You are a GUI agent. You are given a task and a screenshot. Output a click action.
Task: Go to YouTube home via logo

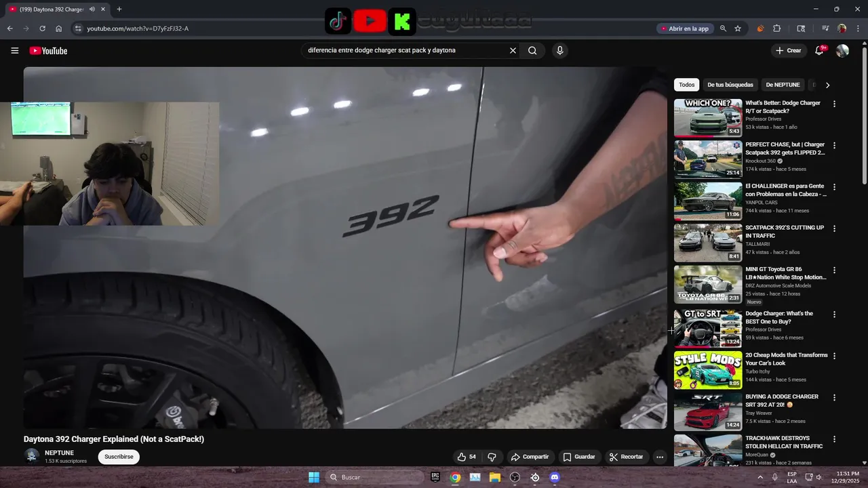pos(48,51)
